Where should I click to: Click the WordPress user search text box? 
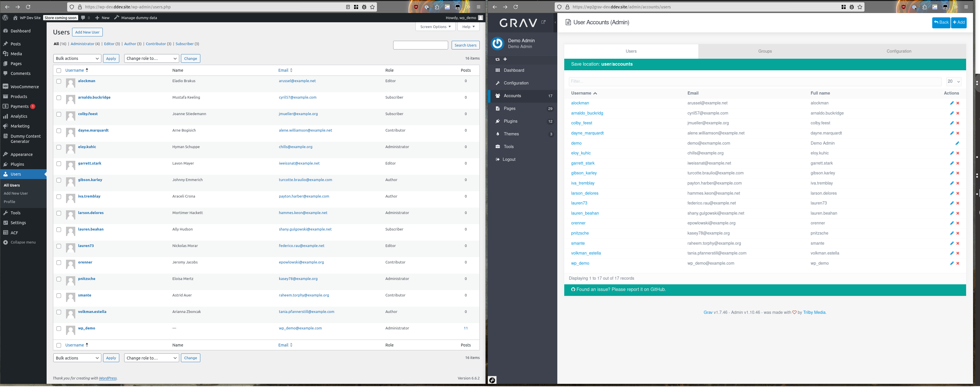point(420,45)
